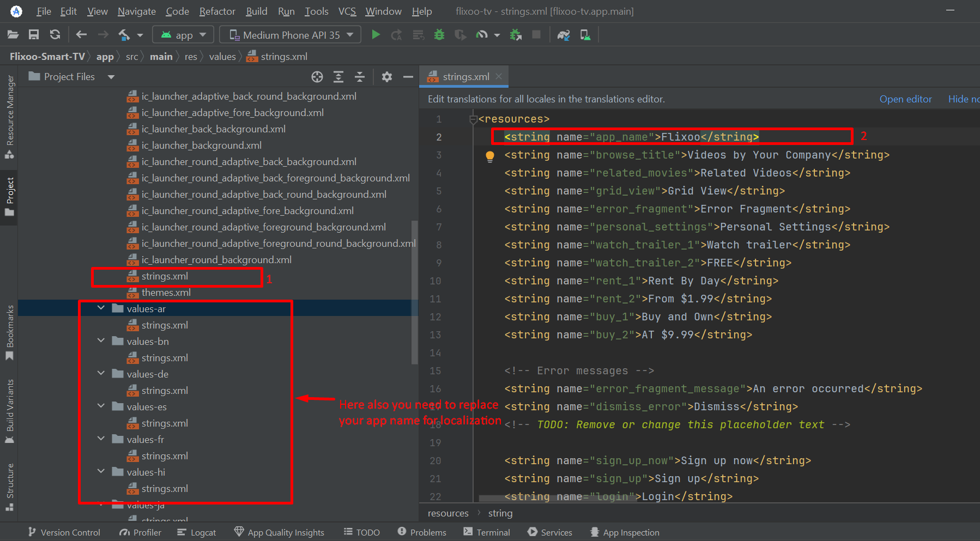The height and width of the screenshot is (541, 980).
Task: Click the Save All toolbar icon
Action: (34, 35)
